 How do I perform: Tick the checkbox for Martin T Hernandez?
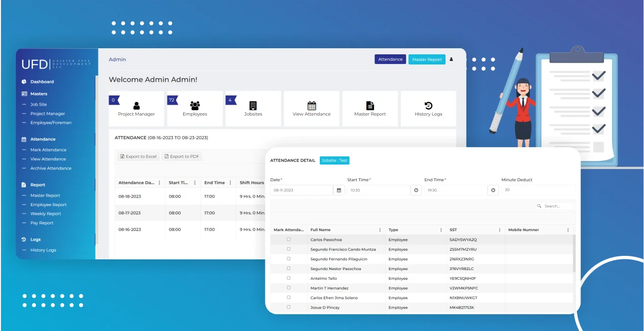pos(289,288)
